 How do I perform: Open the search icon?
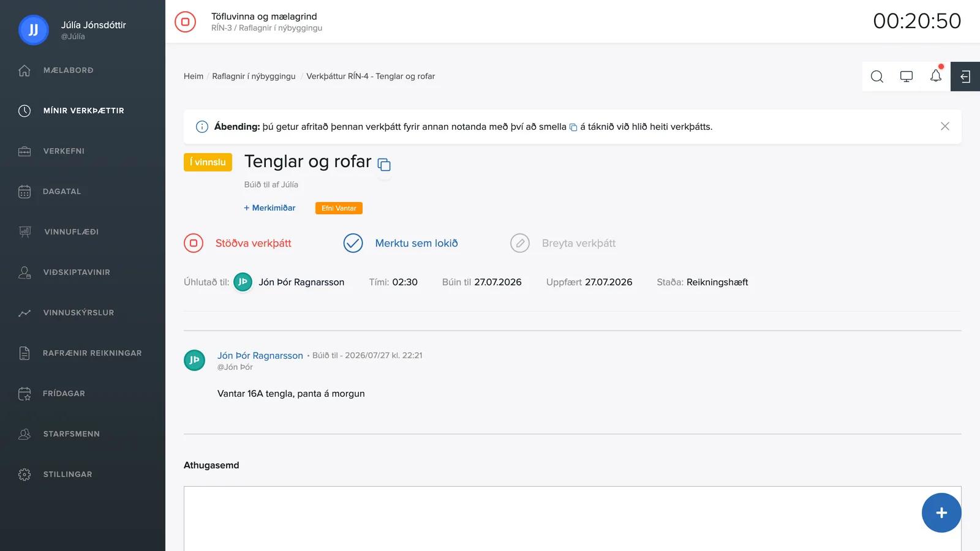(877, 77)
